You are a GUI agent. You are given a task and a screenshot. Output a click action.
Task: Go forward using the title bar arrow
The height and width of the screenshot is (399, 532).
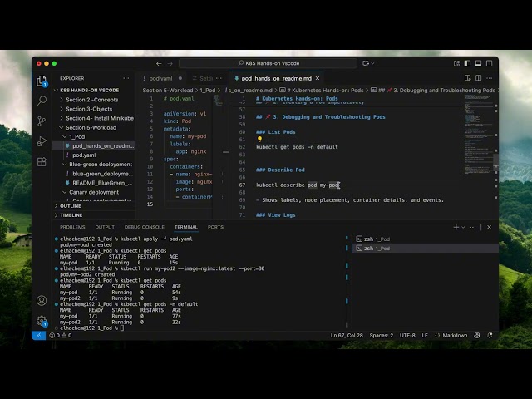coord(170,63)
